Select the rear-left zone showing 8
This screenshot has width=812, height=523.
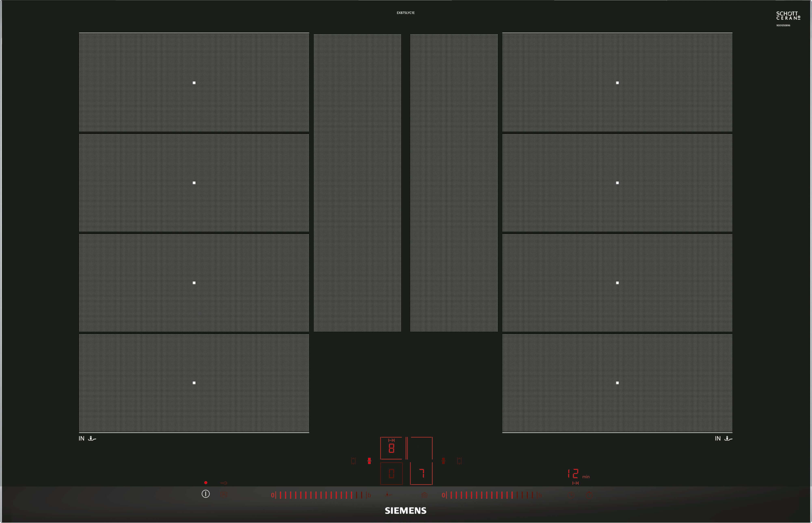tap(391, 448)
